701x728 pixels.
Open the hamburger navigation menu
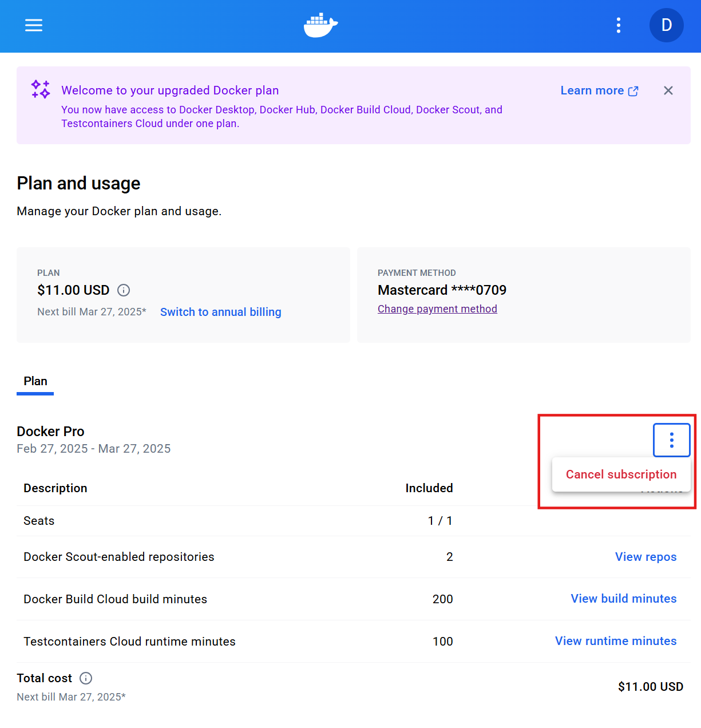[34, 25]
